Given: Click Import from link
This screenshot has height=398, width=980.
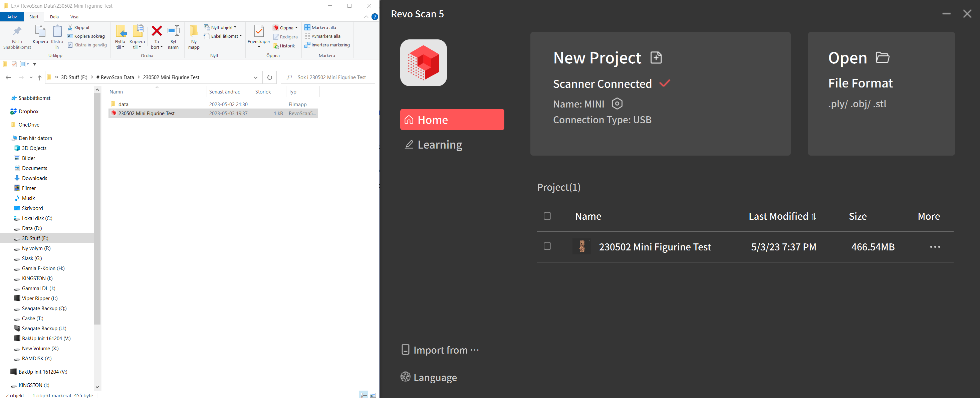Looking at the screenshot, I should pos(440,350).
